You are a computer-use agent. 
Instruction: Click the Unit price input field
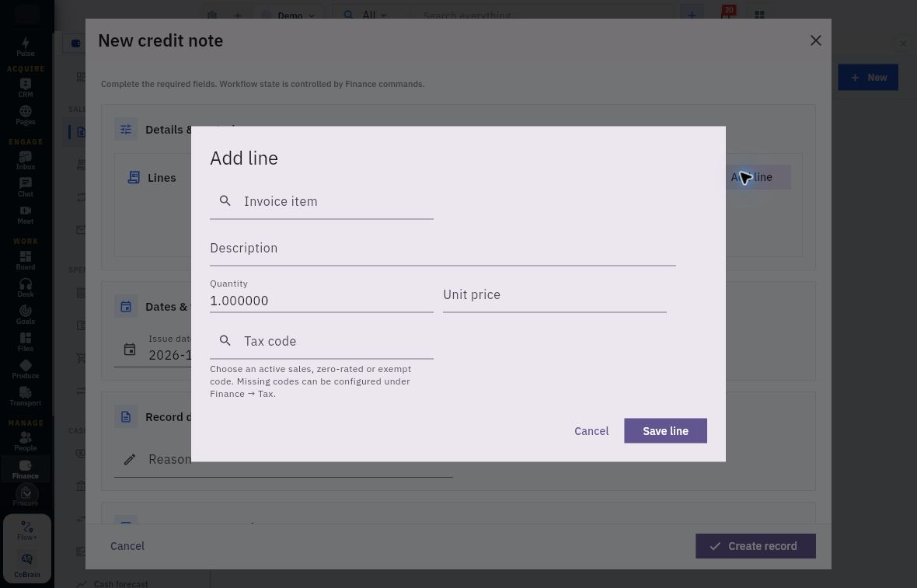pyautogui.click(x=554, y=295)
